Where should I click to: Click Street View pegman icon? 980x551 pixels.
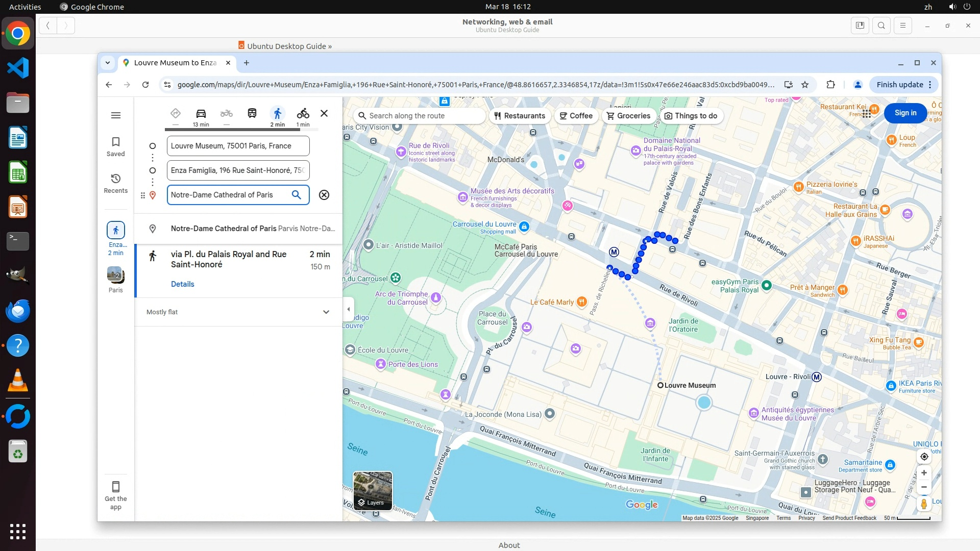[x=924, y=504]
